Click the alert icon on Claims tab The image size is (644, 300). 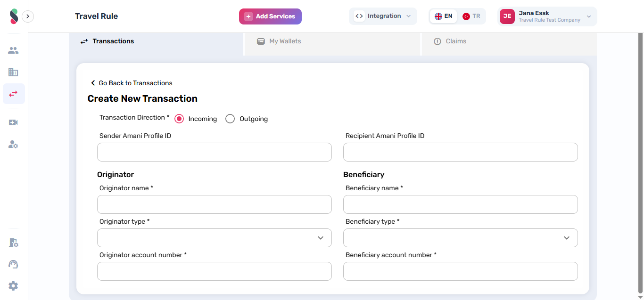pyautogui.click(x=438, y=41)
